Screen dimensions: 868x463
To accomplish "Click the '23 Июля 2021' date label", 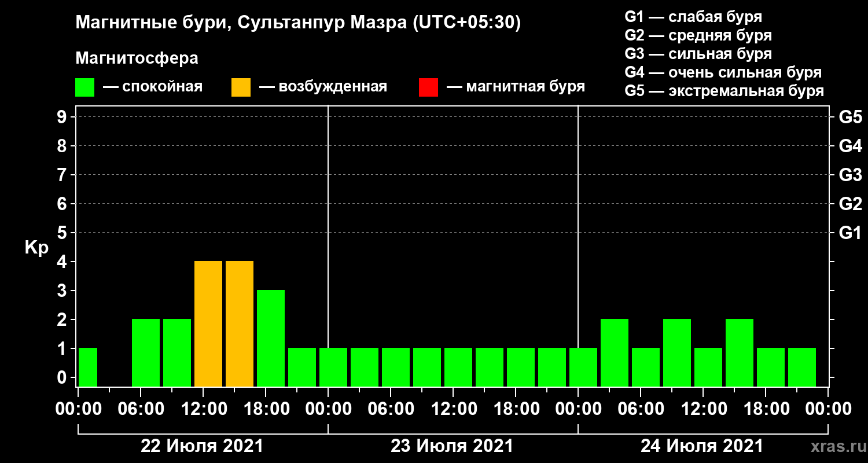I will pyautogui.click(x=453, y=446).
